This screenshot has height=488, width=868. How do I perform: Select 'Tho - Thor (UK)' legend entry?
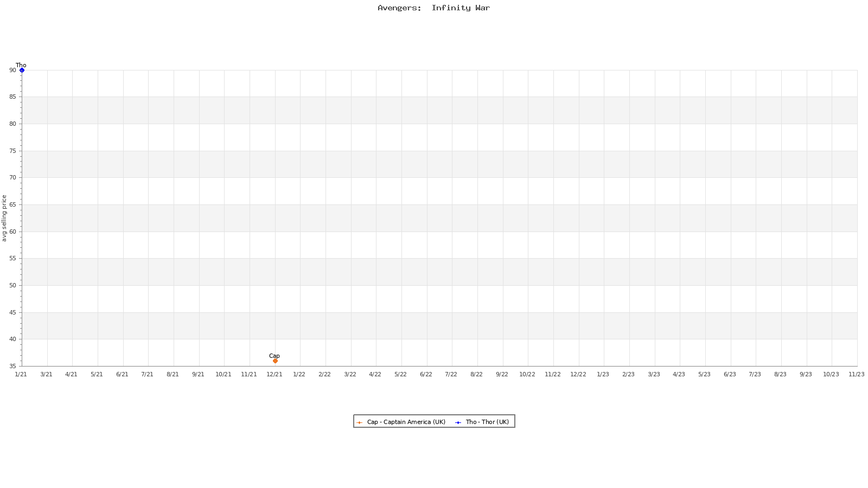pos(487,422)
